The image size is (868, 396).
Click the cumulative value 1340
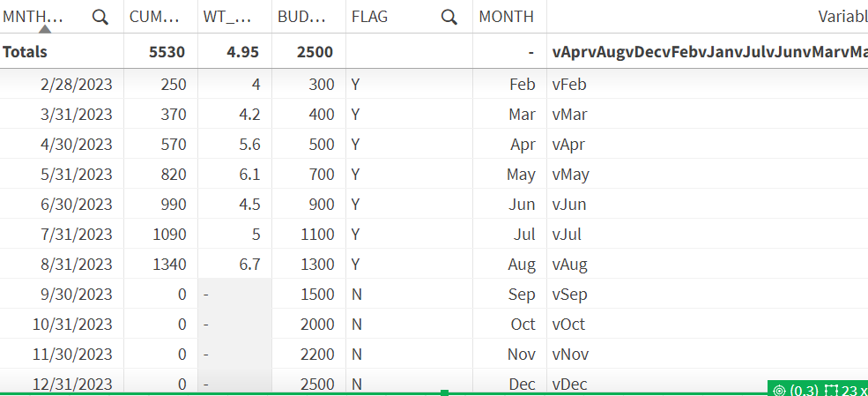(x=167, y=264)
